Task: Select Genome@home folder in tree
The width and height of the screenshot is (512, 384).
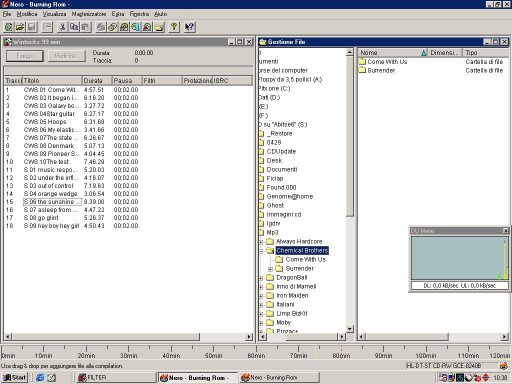Action: coord(290,196)
